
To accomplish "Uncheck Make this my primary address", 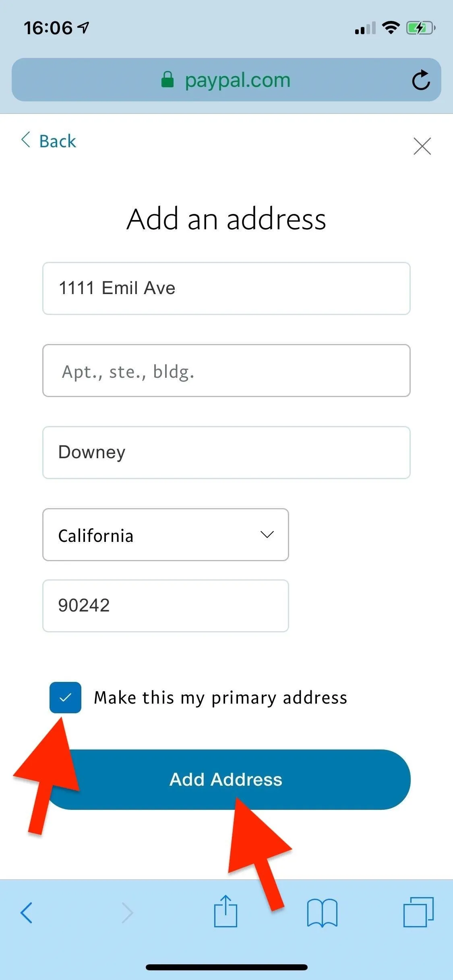I will 65,698.
